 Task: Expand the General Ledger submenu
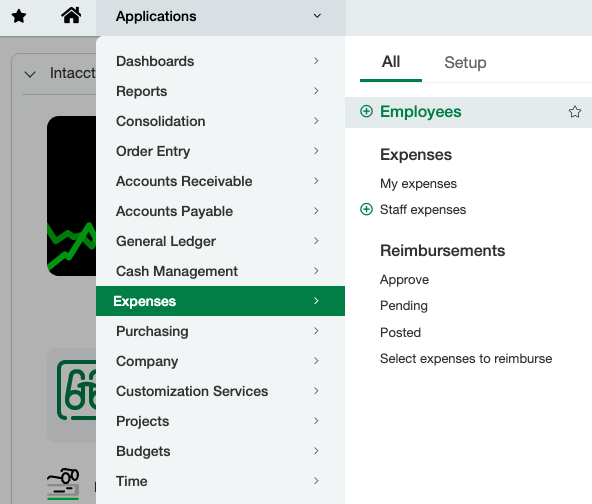coord(220,241)
